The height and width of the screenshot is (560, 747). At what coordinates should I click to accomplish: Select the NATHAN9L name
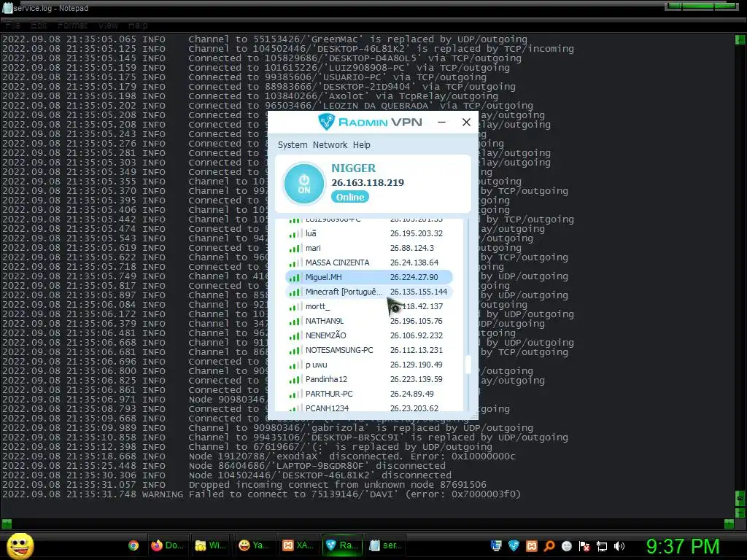[325, 321]
